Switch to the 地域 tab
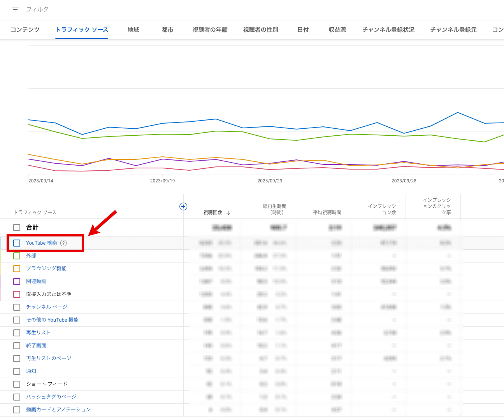Screen dimensions: 504x420 coord(133,30)
